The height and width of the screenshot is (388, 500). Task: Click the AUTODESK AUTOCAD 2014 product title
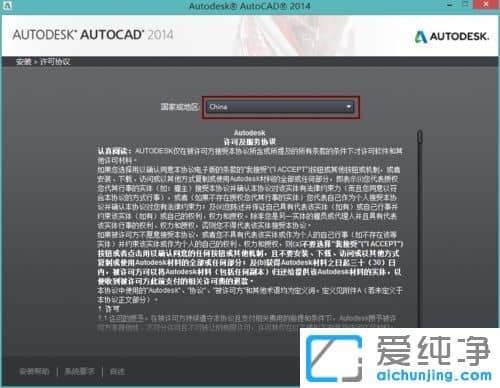[93, 35]
